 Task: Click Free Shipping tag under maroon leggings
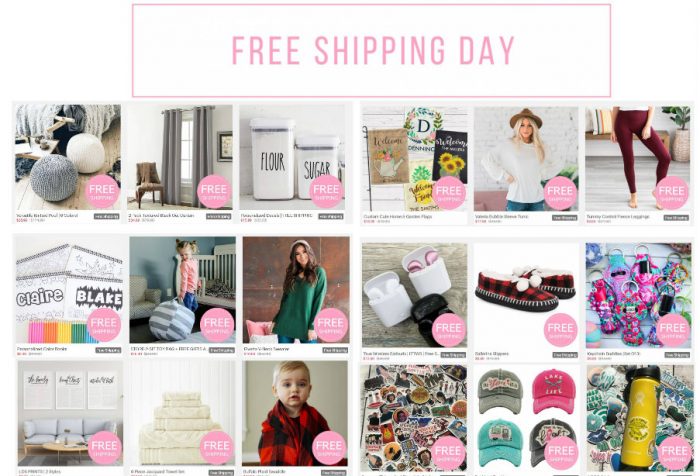point(676,218)
